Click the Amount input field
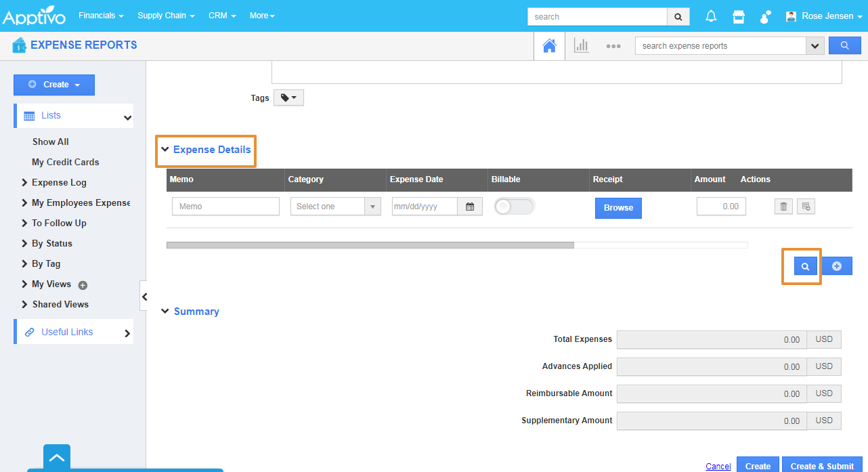868x472 pixels. [721, 207]
